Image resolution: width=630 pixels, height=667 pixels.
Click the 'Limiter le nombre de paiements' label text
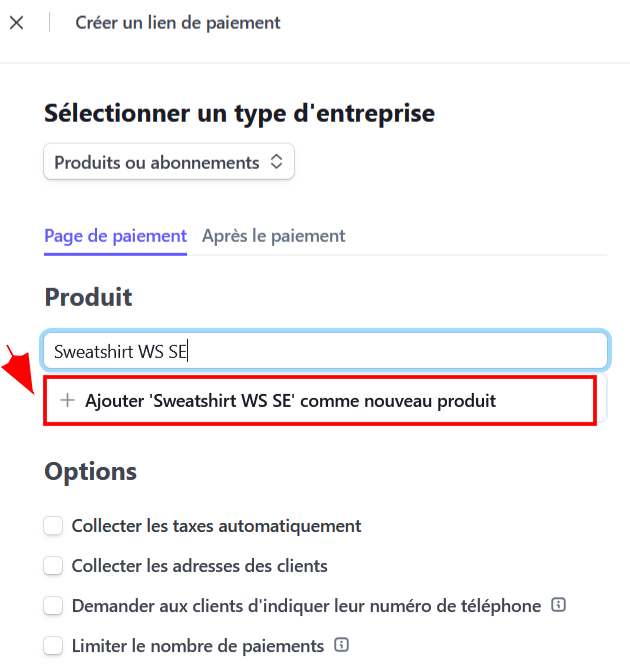click(x=198, y=646)
